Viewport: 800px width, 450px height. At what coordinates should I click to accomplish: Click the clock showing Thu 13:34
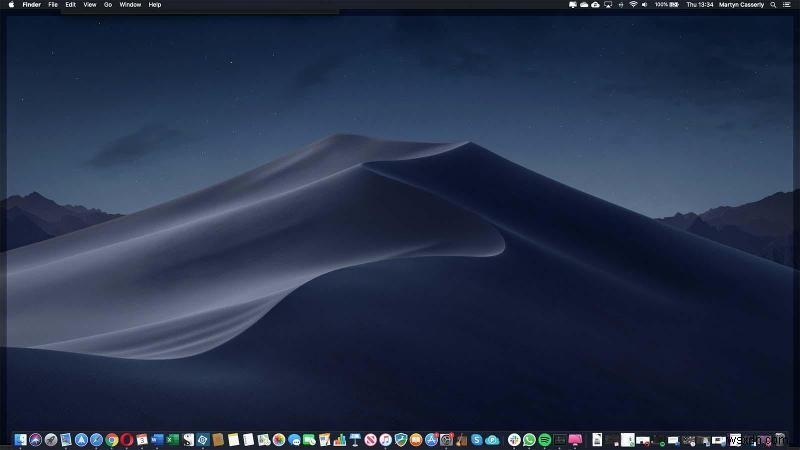[x=699, y=5]
